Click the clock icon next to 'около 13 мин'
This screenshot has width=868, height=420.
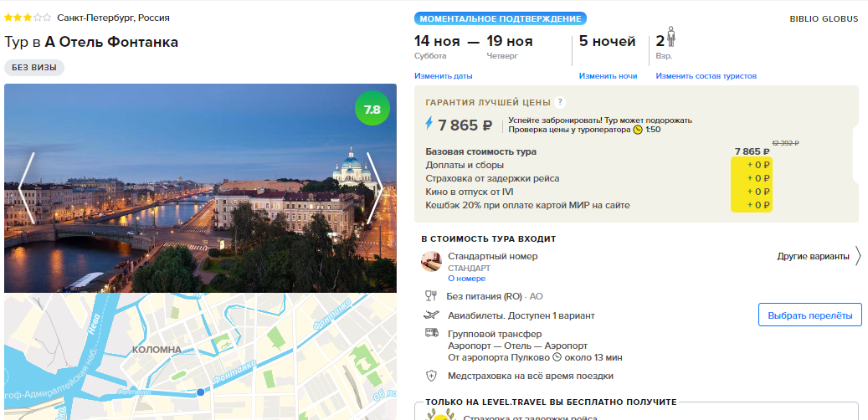(x=557, y=357)
